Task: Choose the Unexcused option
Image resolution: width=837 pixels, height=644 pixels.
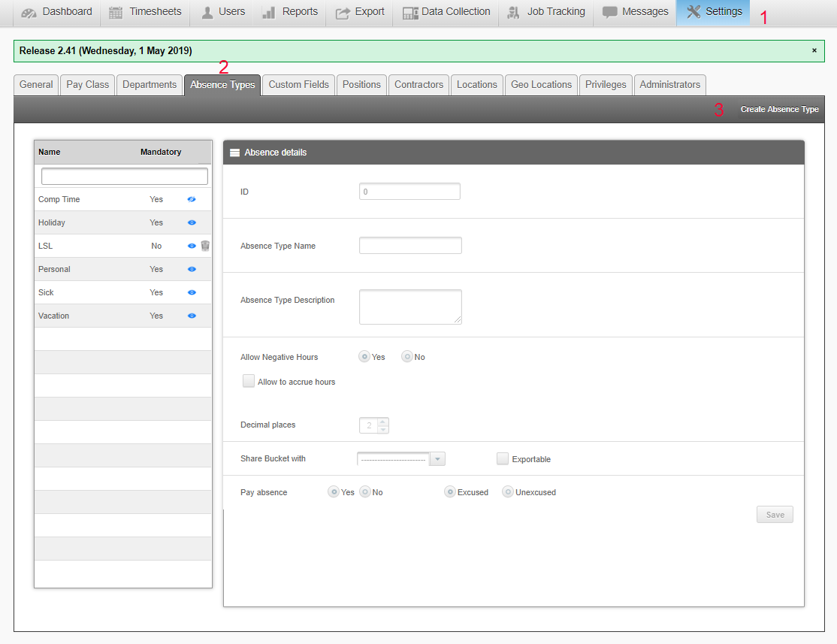Action: tap(508, 491)
